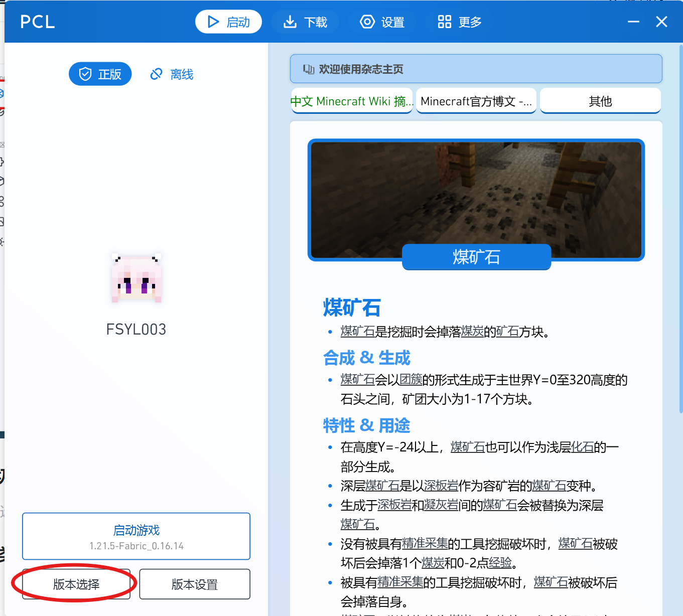Open 中文 Minecraft Wiki 摘 tab
The width and height of the screenshot is (683, 616).
coord(352,101)
